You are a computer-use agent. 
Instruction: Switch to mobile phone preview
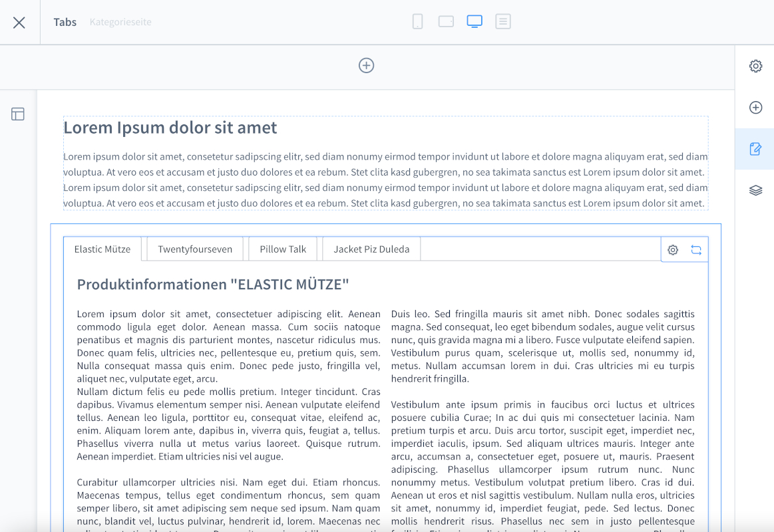pyautogui.click(x=417, y=22)
